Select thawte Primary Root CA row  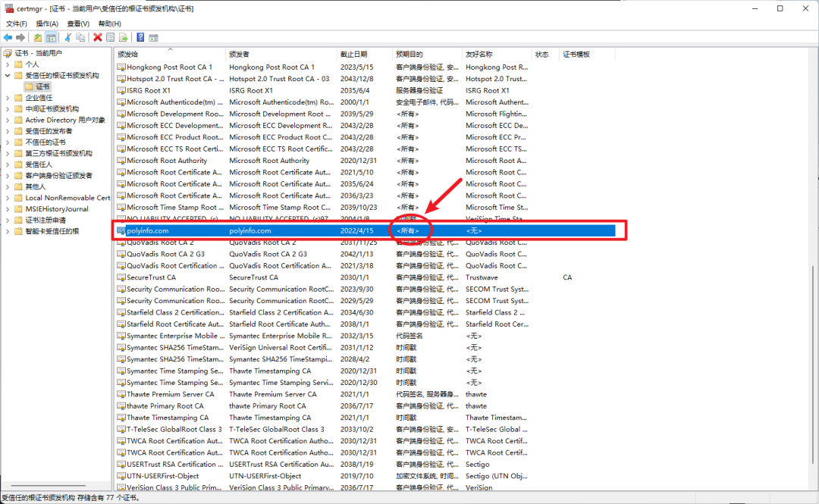(365, 405)
